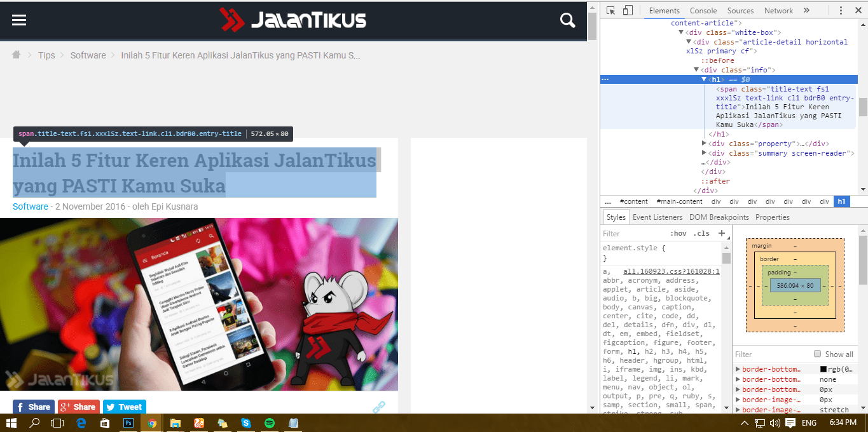
Task: Open the Properties sub-tab
Action: (772, 217)
